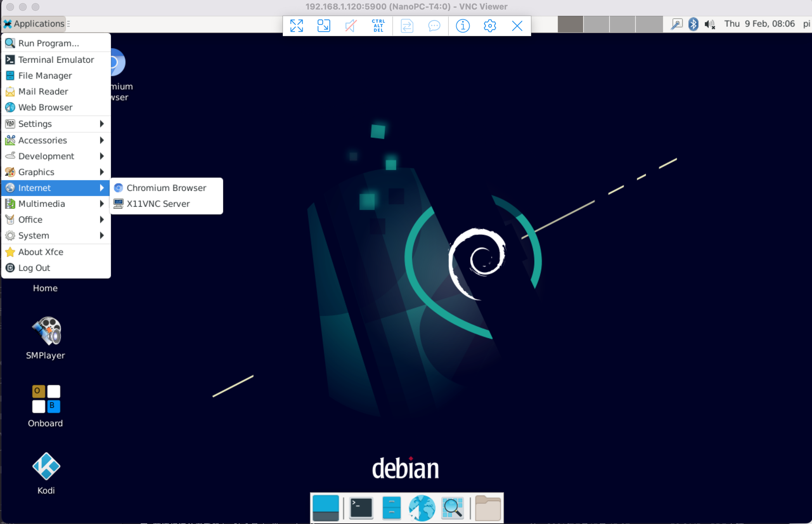Open the SMPlayer desktop icon

[x=46, y=338]
